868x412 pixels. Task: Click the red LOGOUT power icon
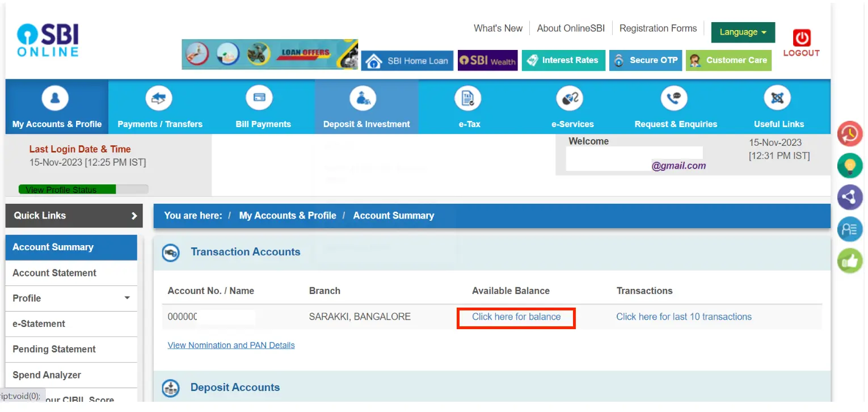802,38
